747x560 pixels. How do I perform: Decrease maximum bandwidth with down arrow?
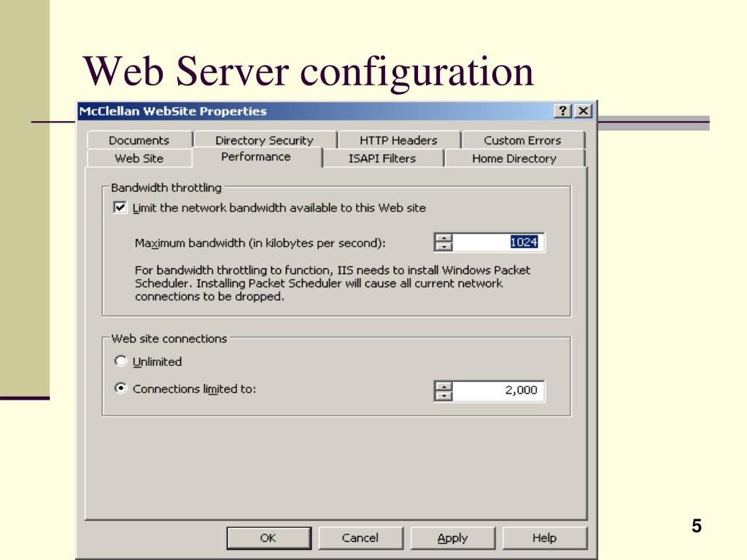(x=444, y=247)
